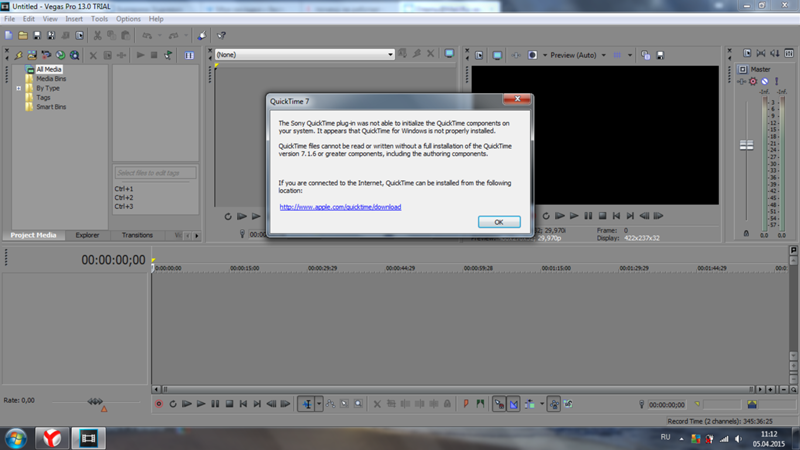Click the Save As icon

tap(51, 35)
